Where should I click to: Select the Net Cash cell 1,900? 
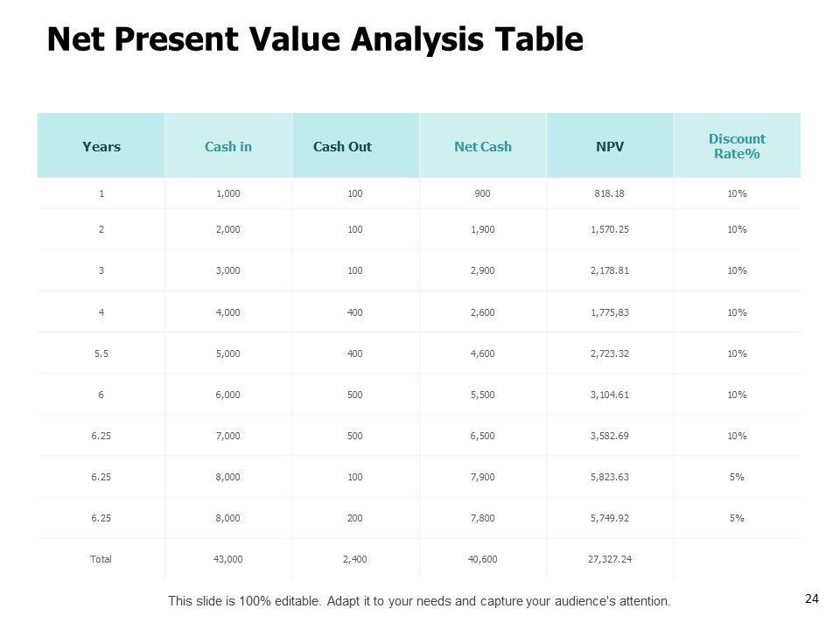[483, 229]
